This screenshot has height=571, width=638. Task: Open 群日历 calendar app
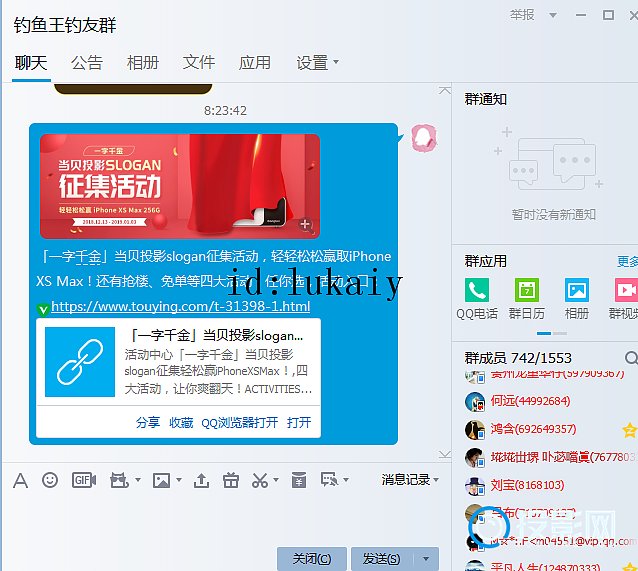pyautogui.click(x=527, y=290)
